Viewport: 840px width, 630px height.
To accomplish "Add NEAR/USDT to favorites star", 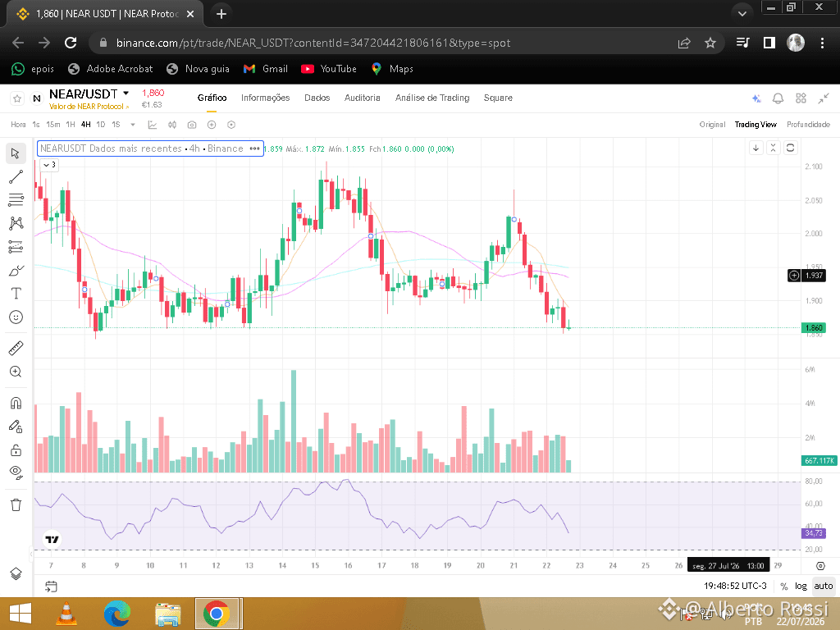I will pos(17,98).
